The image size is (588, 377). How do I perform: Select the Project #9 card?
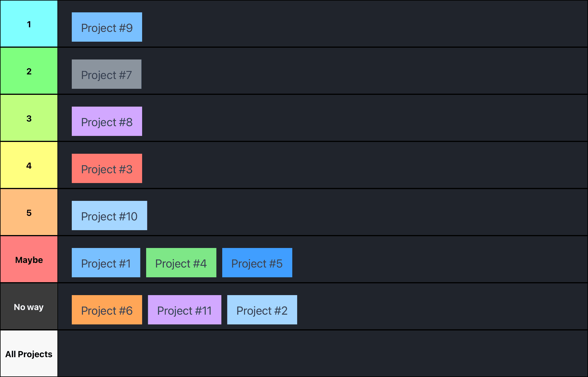tap(107, 27)
